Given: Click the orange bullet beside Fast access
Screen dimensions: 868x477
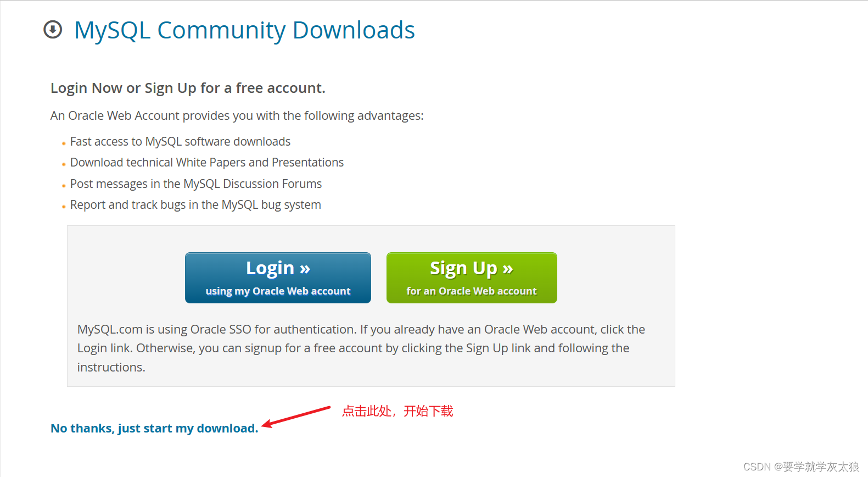Looking at the screenshot, I should (x=64, y=143).
